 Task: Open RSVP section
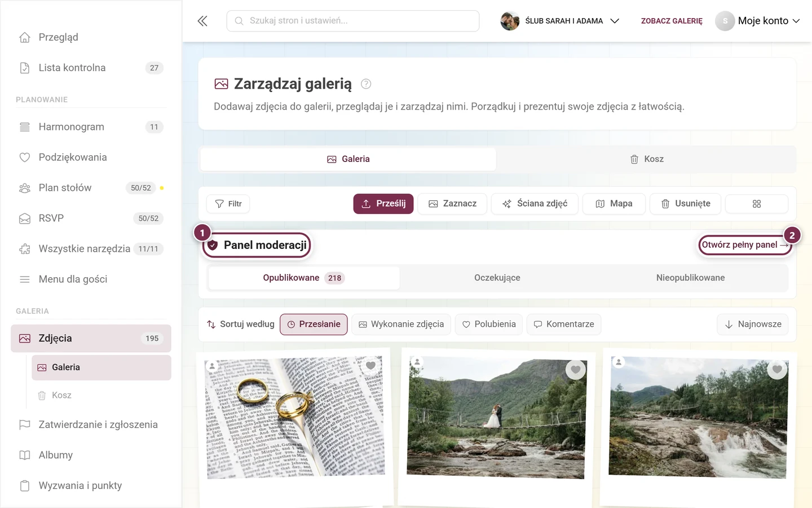tap(91, 218)
